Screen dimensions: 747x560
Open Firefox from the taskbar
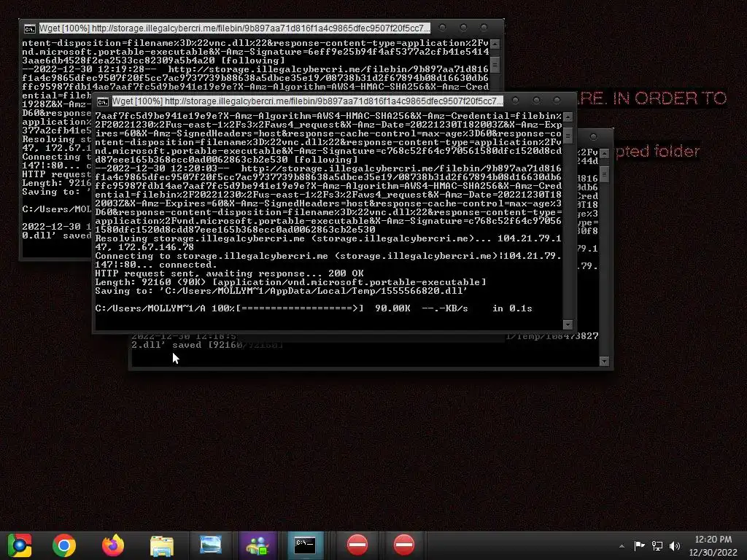(113, 545)
